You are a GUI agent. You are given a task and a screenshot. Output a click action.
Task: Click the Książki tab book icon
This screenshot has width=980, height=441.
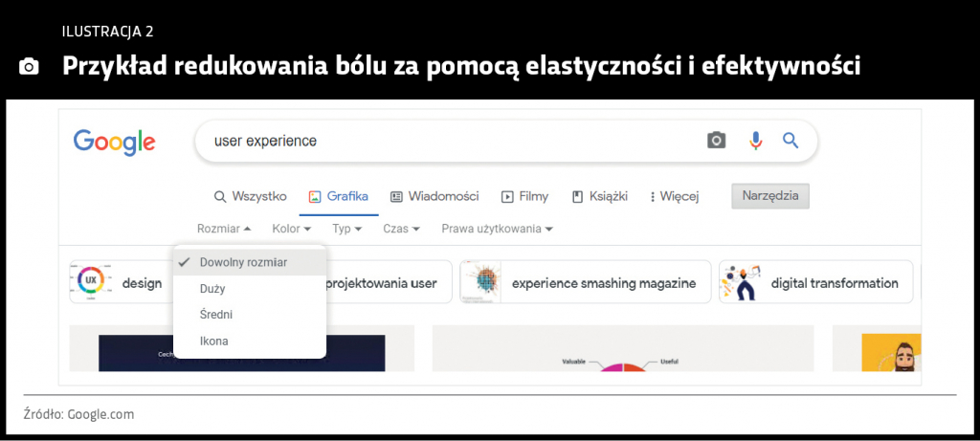[577, 197]
